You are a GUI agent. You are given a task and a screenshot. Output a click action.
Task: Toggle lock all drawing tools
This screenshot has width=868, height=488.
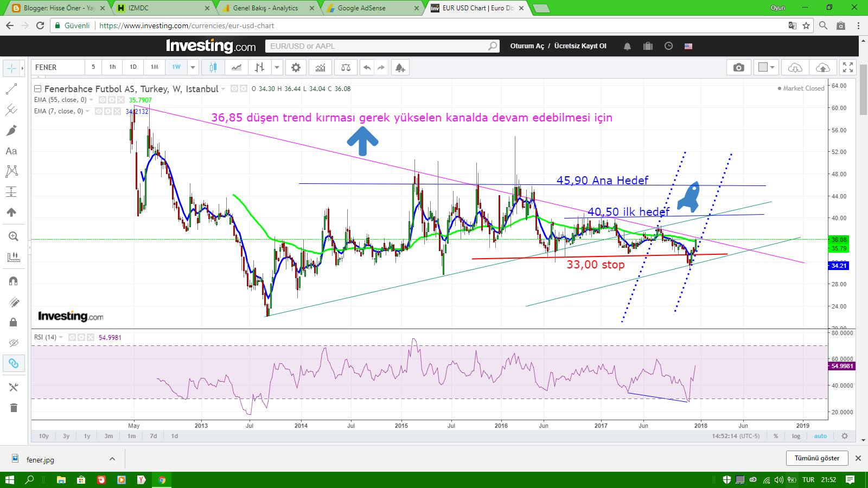[x=14, y=323]
